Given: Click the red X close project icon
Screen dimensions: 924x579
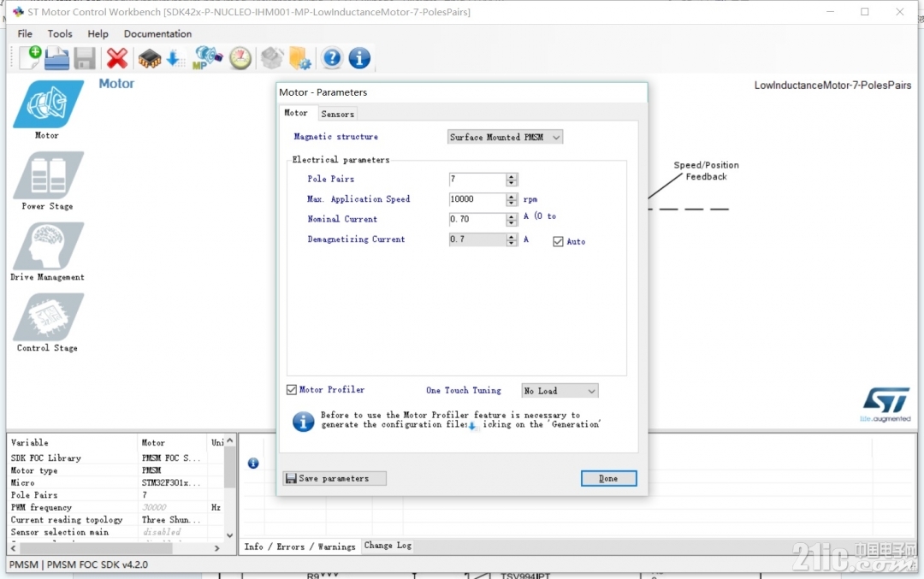Looking at the screenshot, I should pos(117,58).
